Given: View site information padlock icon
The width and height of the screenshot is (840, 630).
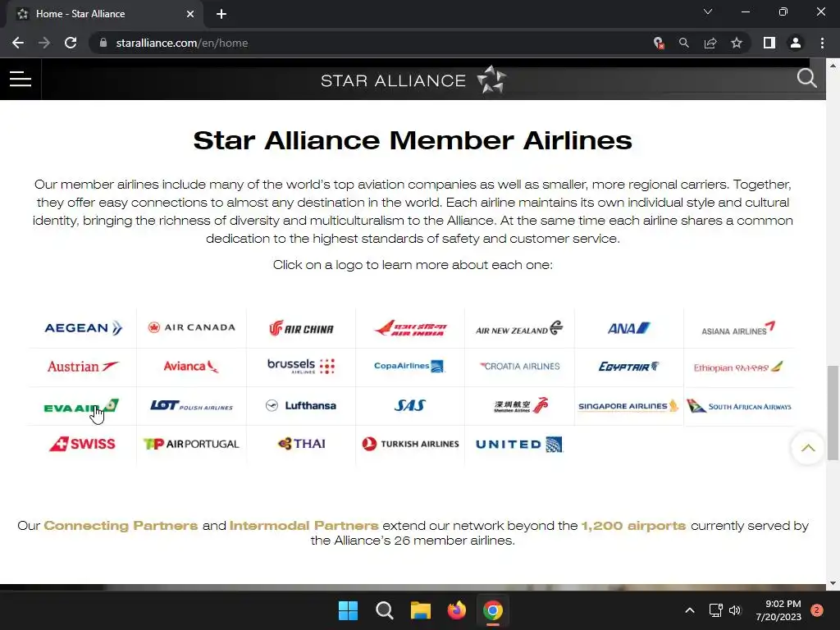Looking at the screenshot, I should pos(103,43).
